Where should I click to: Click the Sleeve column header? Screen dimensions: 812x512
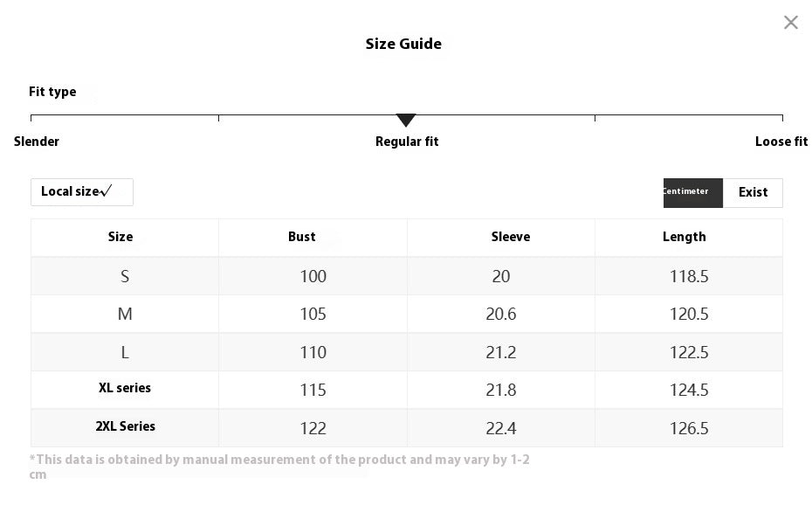(511, 237)
